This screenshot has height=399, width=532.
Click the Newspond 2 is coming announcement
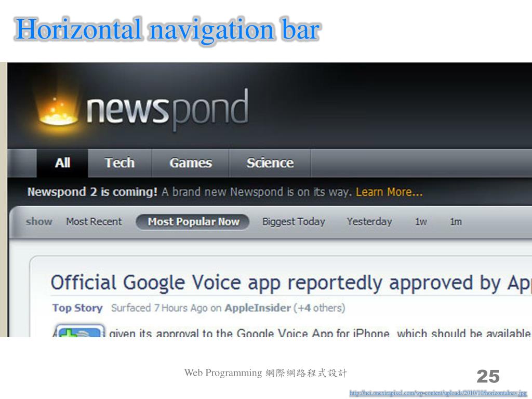[92, 192]
